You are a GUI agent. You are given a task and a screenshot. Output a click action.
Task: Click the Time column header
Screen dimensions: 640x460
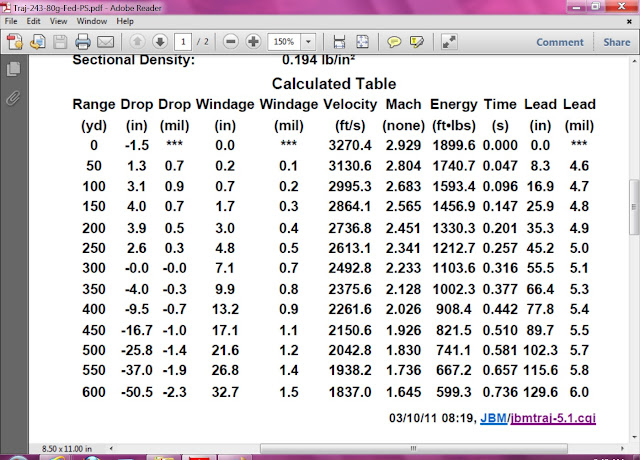tap(500, 104)
